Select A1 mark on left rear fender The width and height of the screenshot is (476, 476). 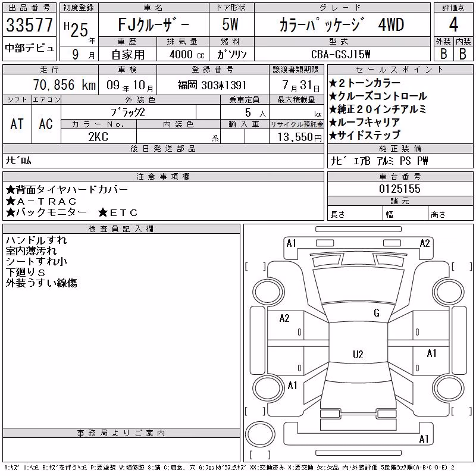(292, 386)
